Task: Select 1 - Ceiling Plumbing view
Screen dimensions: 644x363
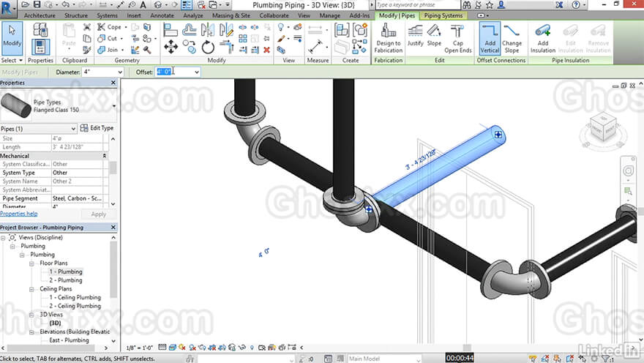Action: point(75,297)
